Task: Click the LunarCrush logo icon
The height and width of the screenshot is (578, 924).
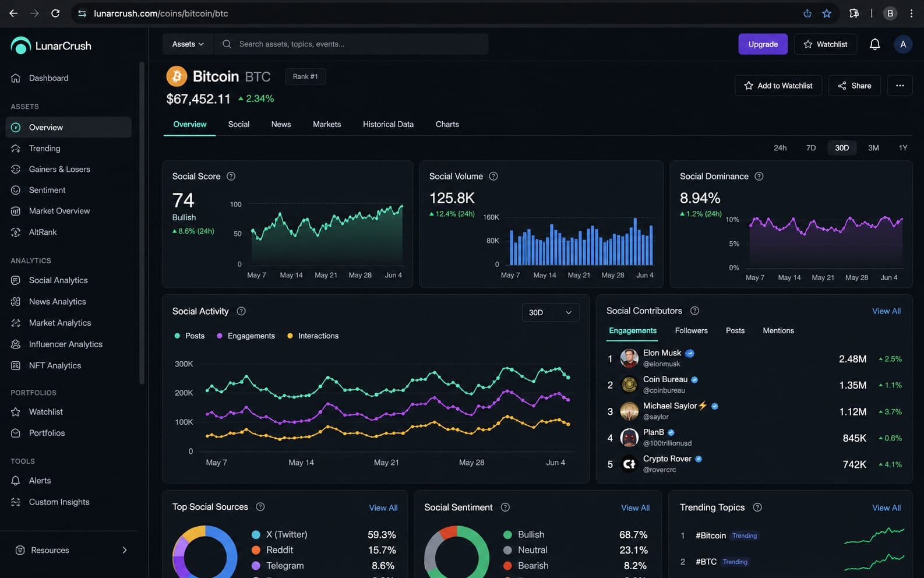Action: coord(20,45)
